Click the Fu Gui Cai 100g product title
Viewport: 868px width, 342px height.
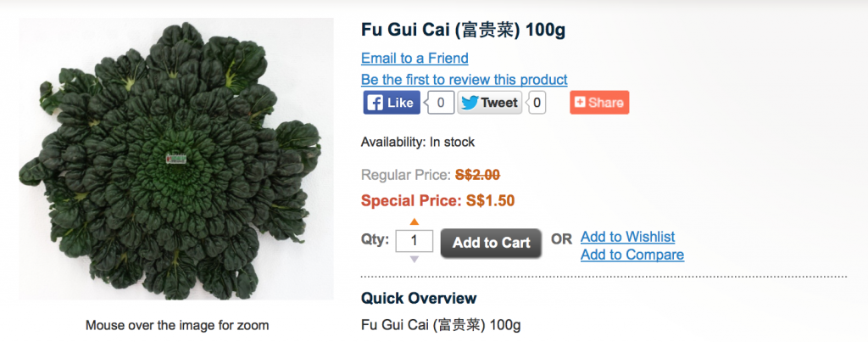click(x=464, y=30)
